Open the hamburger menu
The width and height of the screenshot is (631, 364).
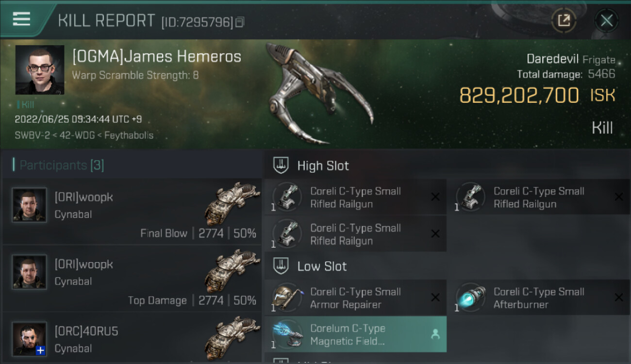(x=21, y=19)
